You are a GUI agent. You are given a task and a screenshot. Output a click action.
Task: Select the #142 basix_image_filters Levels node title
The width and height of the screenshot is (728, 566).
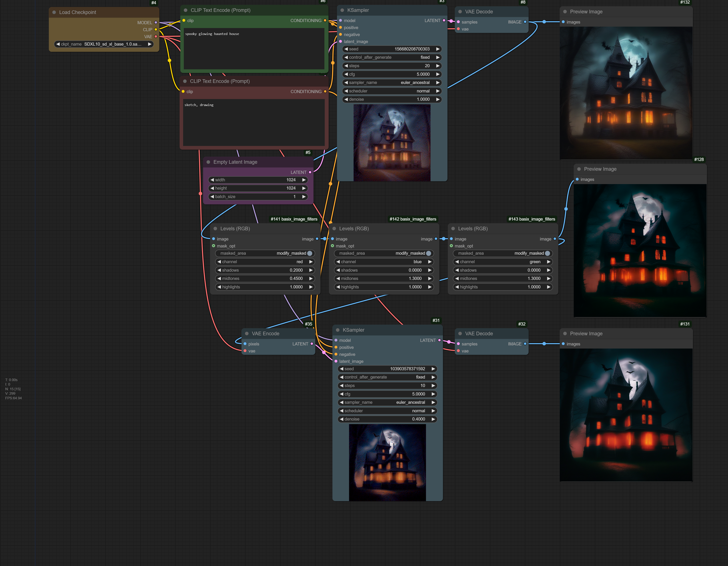click(354, 228)
